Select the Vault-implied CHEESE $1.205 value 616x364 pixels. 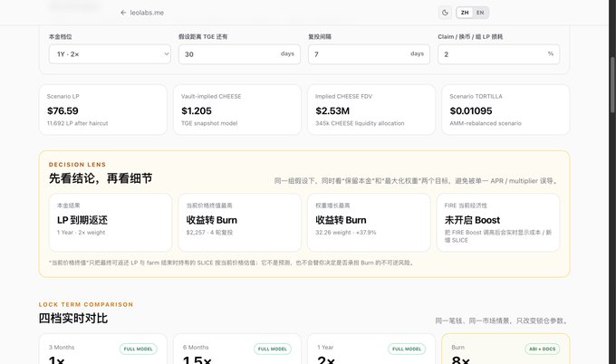point(197,110)
